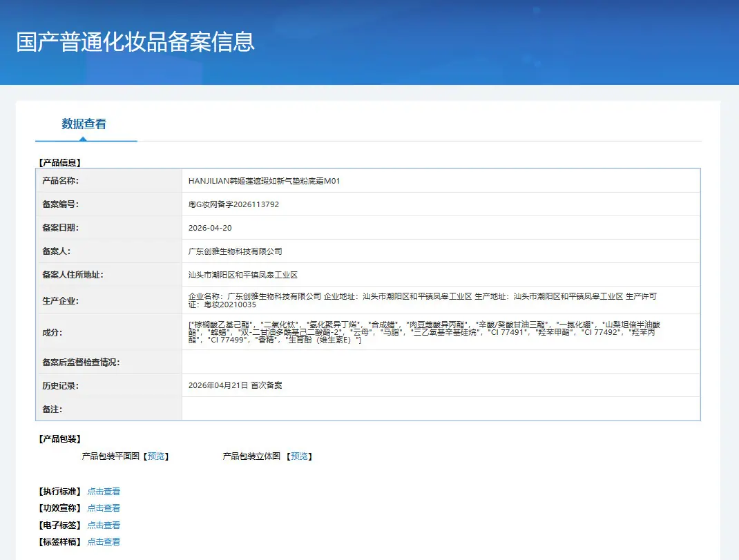Click the 【执行标准】 label
Image resolution: width=739 pixels, height=560 pixels.
point(60,492)
